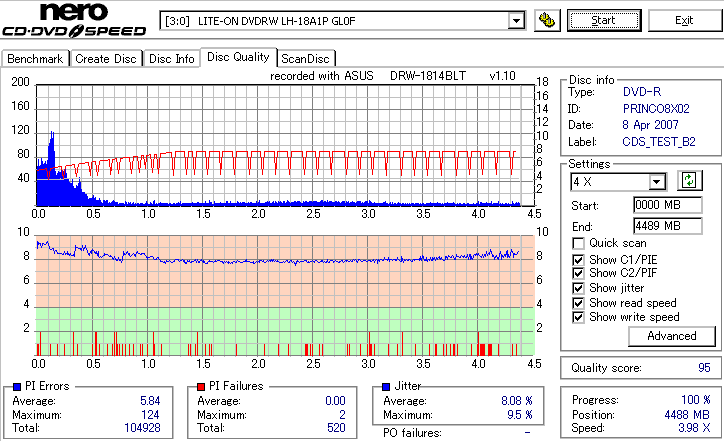Toggle the Show jitter checkbox
This screenshot has height=441, width=724.
578,288
